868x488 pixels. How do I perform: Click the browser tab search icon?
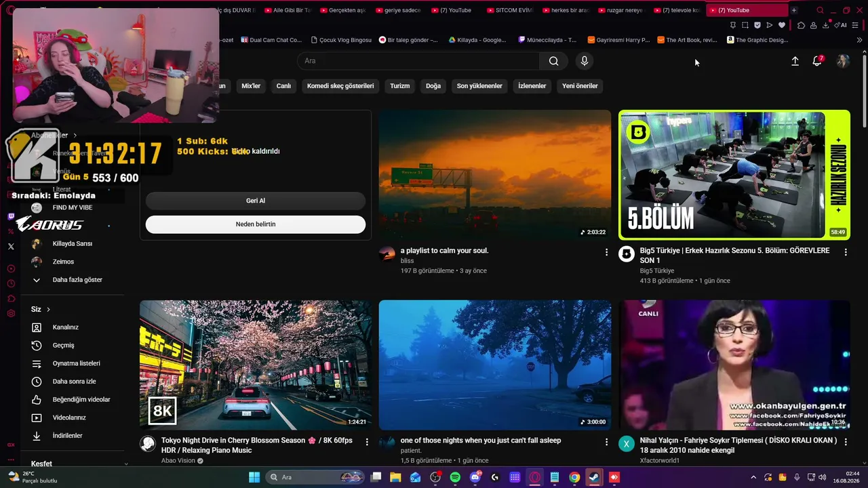[820, 10]
